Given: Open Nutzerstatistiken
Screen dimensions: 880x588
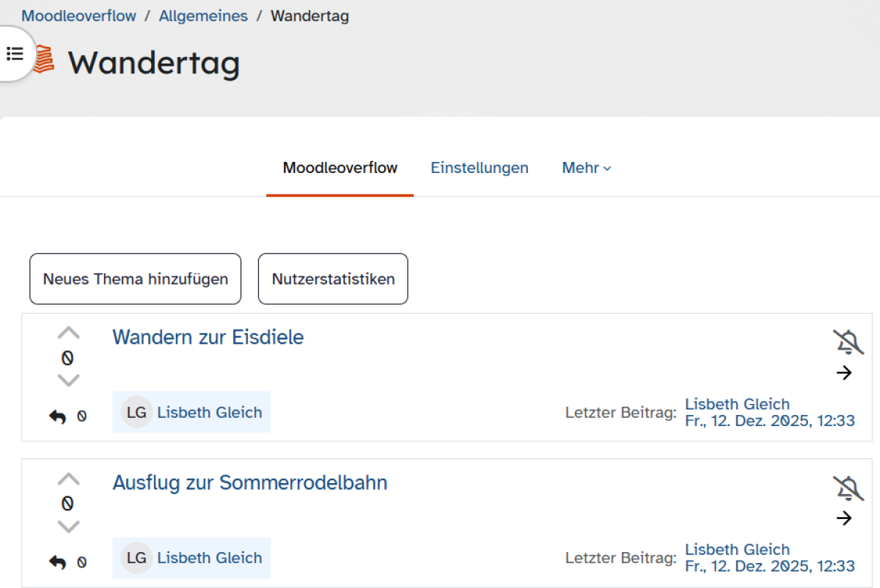Looking at the screenshot, I should 333,279.
